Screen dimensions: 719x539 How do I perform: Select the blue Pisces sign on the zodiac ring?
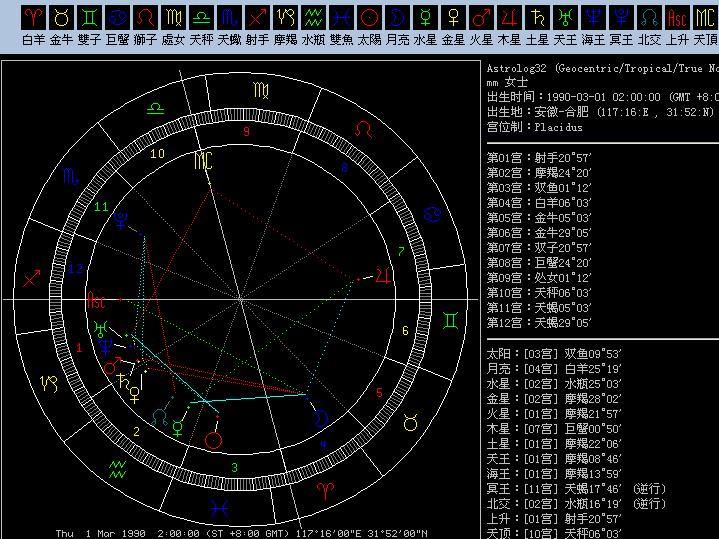point(219,509)
